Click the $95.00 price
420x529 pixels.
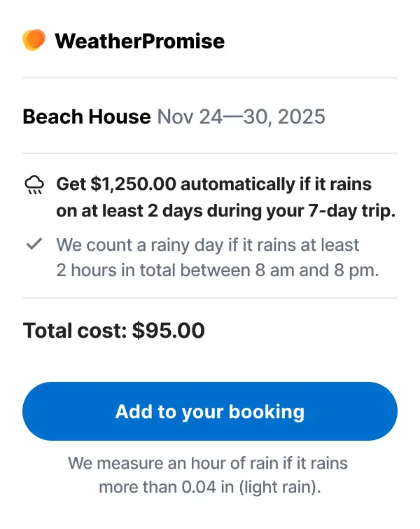tap(169, 330)
